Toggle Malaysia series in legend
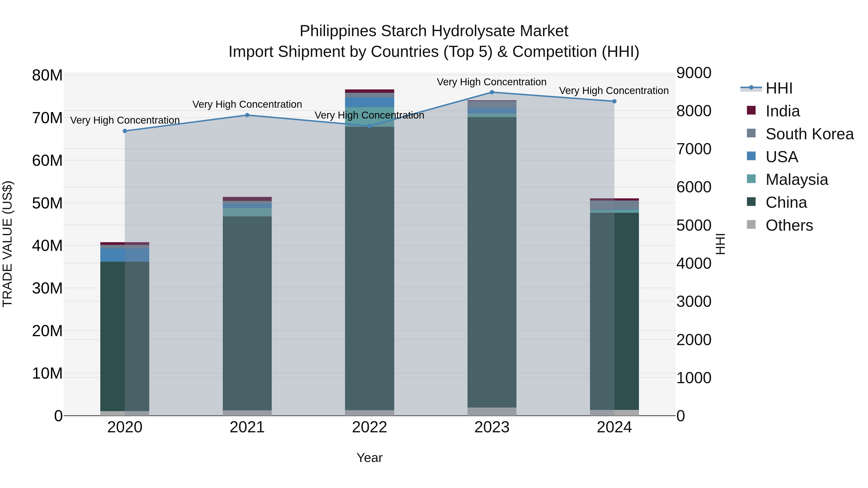 [787, 180]
